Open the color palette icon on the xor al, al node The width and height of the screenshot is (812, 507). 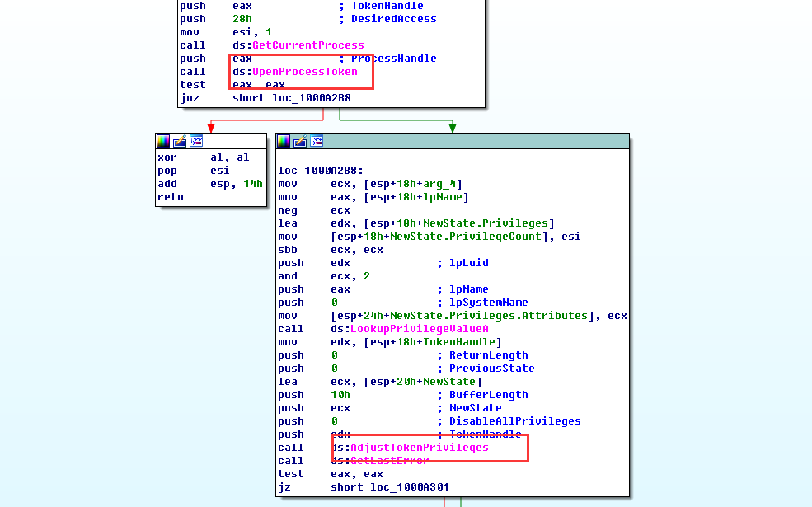163,141
